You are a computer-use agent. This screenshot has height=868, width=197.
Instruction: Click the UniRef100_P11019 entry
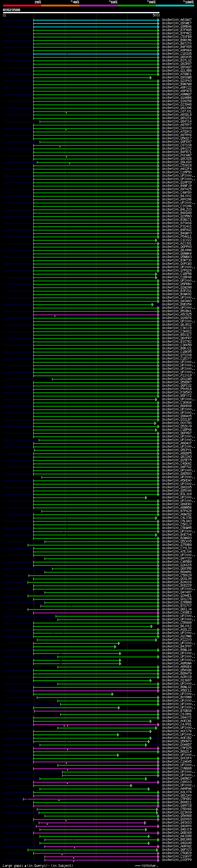click(176, 376)
